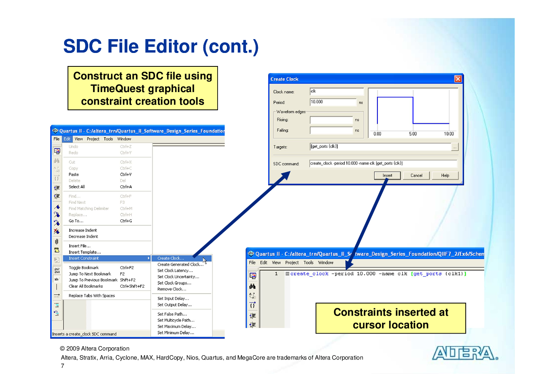Click Insert Template scroll icon
Image resolution: width=555 pixels, height=392 pixels.
(57, 250)
